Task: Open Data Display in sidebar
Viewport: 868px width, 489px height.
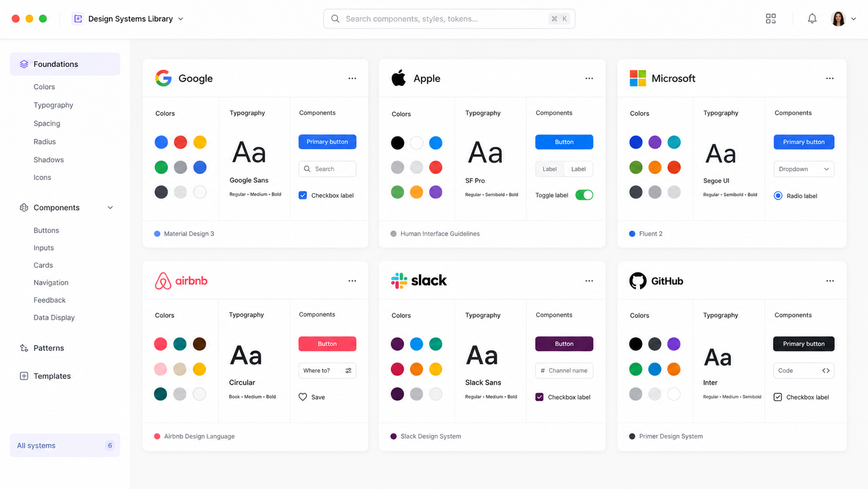Action: coord(54,318)
